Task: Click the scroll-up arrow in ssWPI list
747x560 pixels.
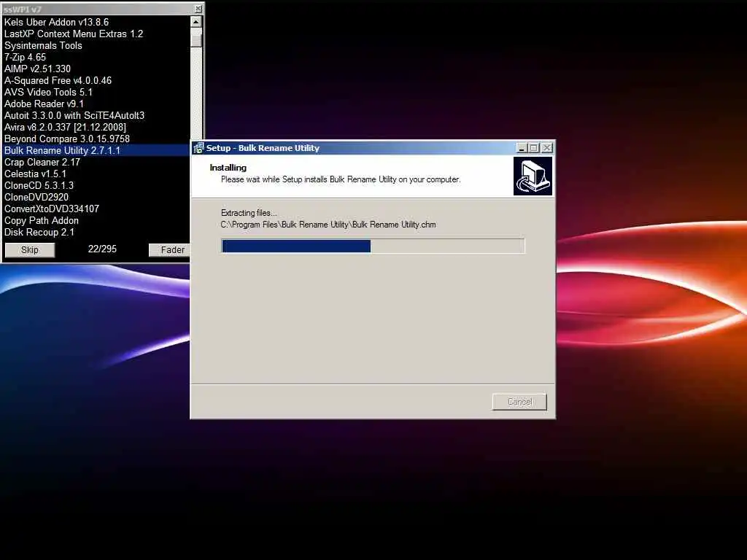Action: pyautogui.click(x=196, y=21)
